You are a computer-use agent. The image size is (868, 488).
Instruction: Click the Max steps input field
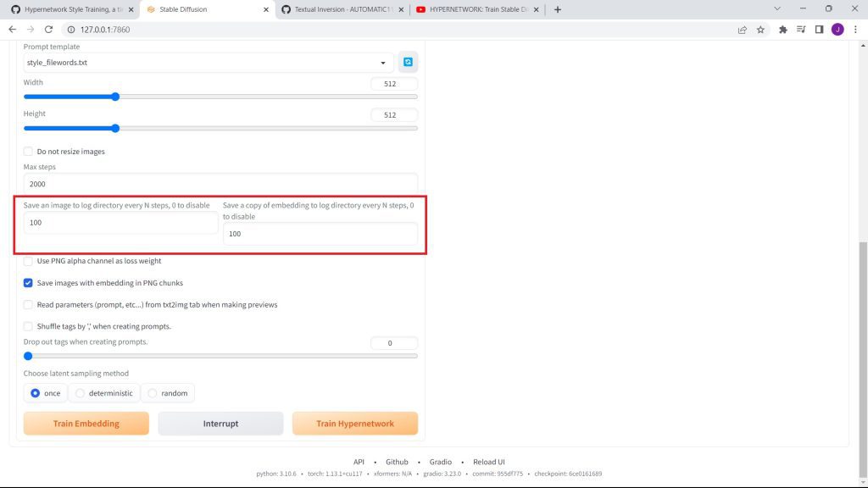(220, 184)
